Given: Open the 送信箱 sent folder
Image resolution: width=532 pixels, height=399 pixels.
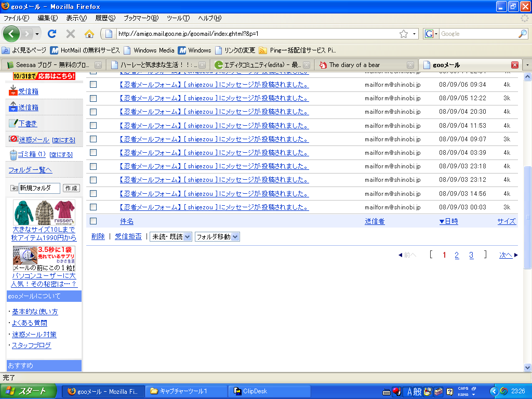Looking at the screenshot, I should pos(28,108).
